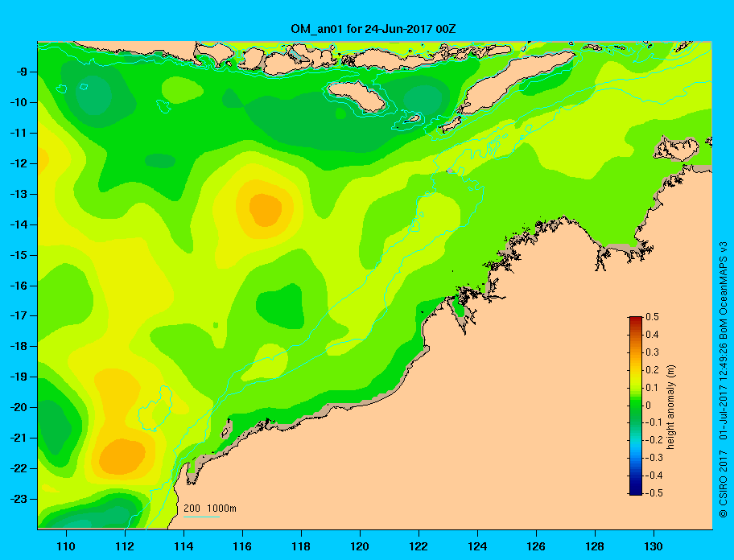Click the Sumba island shape on the map
734x560 pixels.
[x=357, y=97]
